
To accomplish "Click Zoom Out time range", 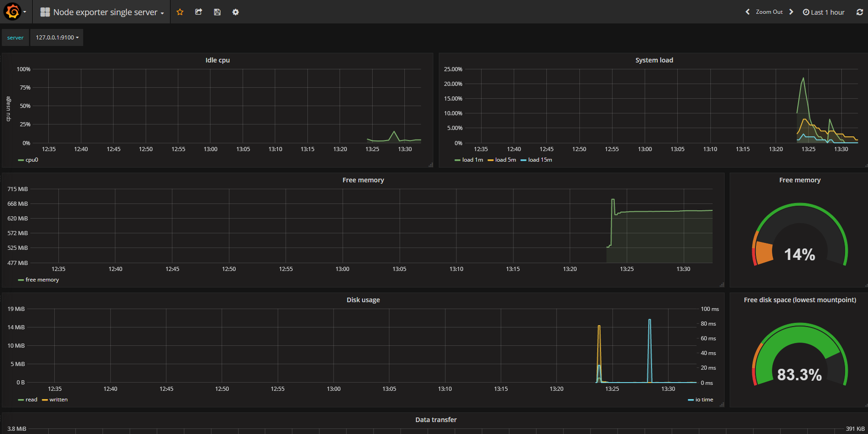I will [x=769, y=12].
